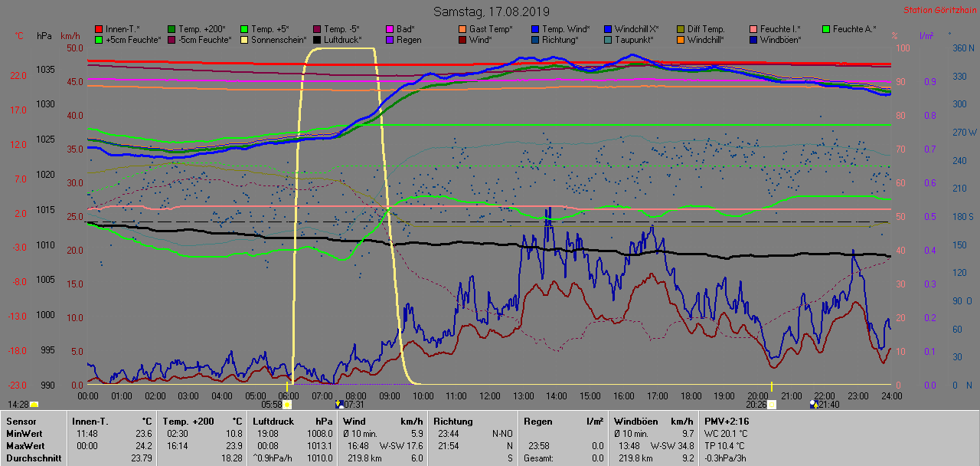Click the blue Temp. Wind legend swatch
The image size is (980, 466).
535,28
